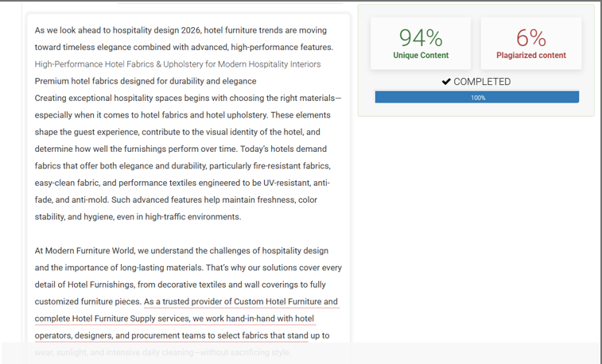Click the line 'toward timeless elegance combined with advanced'
Viewport: 602px width, 364px height.
point(184,48)
